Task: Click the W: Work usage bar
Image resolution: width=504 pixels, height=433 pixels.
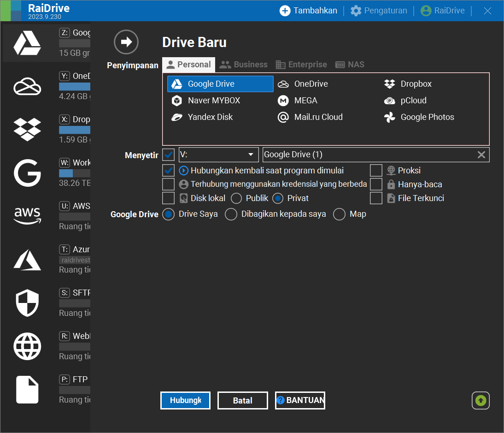Action: [x=75, y=173]
